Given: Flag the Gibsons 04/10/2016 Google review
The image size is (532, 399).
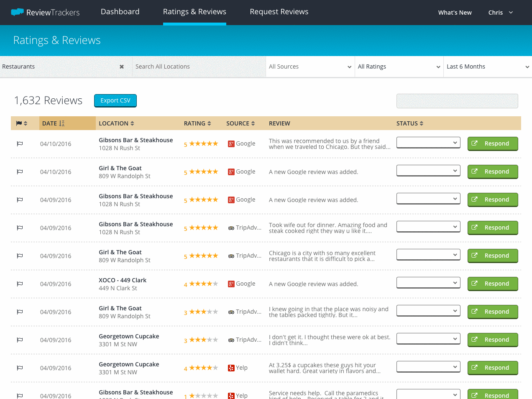Looking at the screenshot, I should (20, 143).
